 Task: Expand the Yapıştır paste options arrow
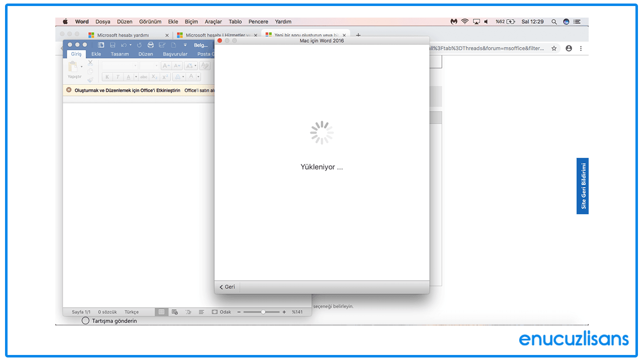[x=82, y=66]
